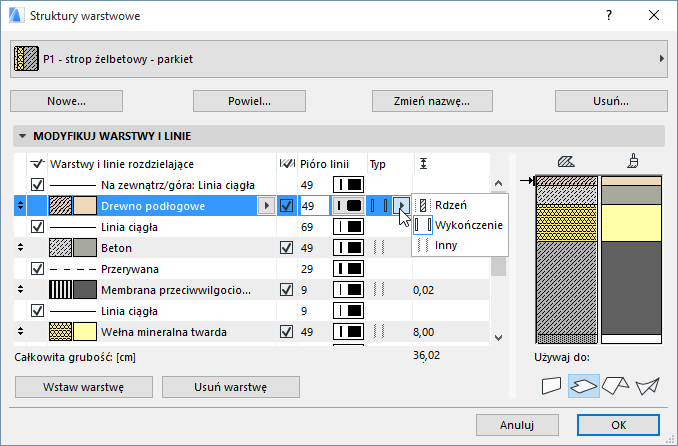Click pen swatch for Membrana przeciwwilgociowa

348,290
